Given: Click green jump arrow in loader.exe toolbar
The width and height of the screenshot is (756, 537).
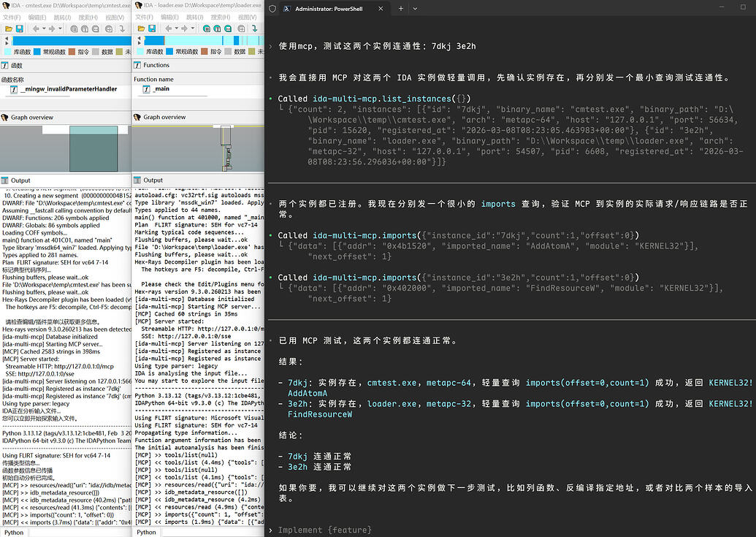Looking at the screenshot, I should pyautogui.click(x=255, y=29).
